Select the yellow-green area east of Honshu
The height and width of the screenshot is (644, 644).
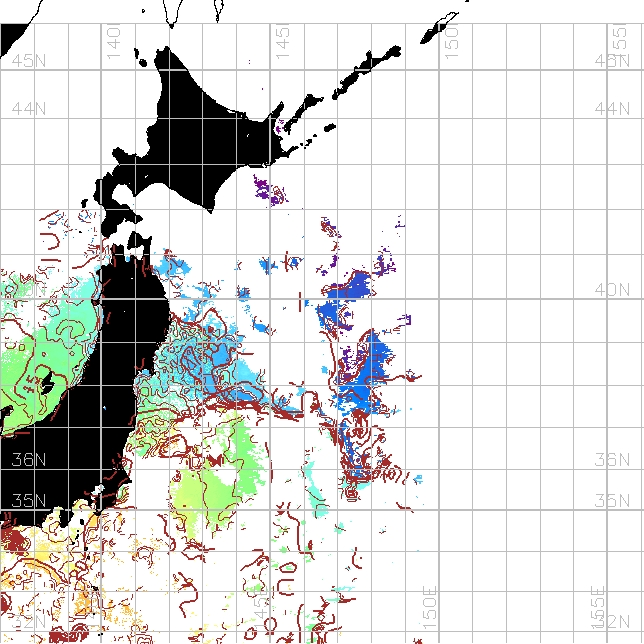tap(220, 480)
